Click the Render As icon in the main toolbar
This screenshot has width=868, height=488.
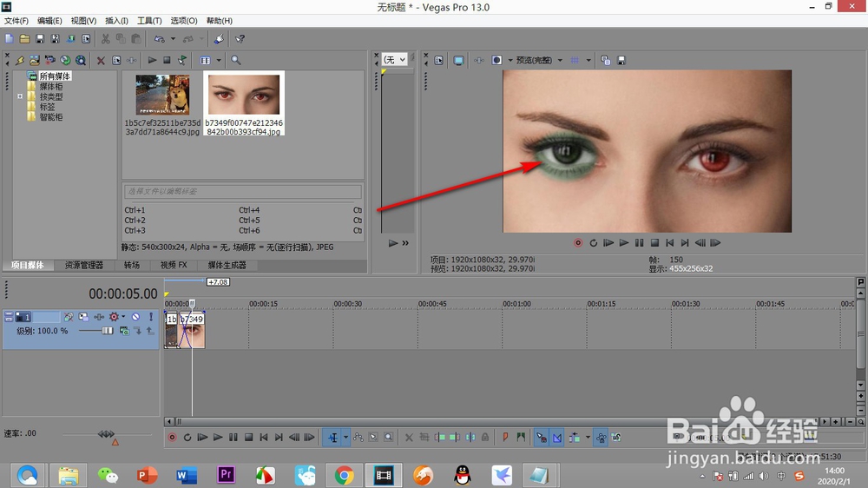point(71,39)
